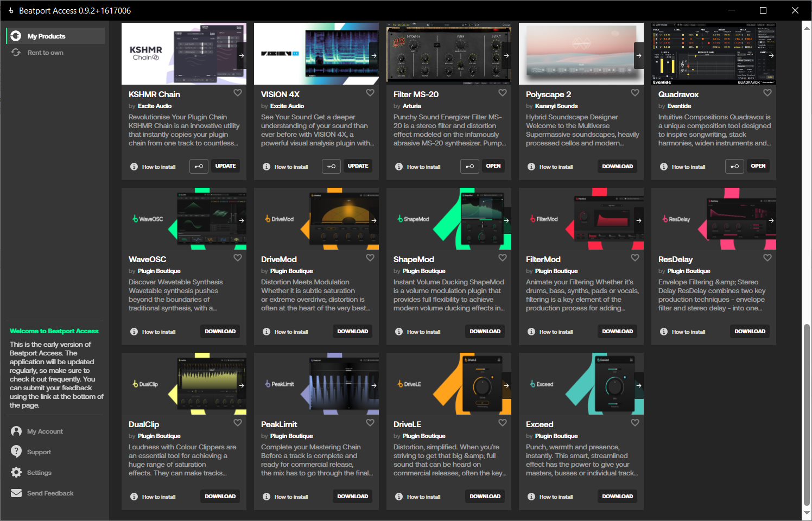The image size is (812, 521).
Task: Open Send Feedback envelope icon
Action: click(17, 493)
